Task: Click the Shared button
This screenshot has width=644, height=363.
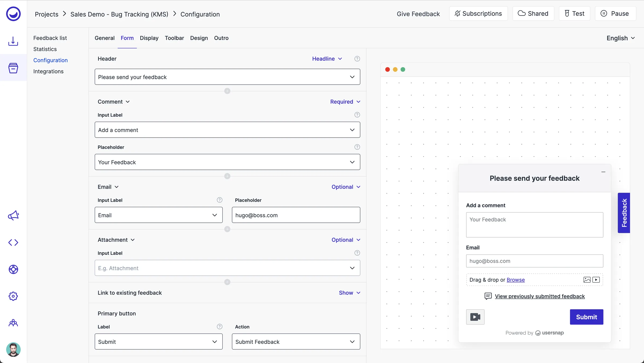Action: pyautogui.click(x=533, y=13)
